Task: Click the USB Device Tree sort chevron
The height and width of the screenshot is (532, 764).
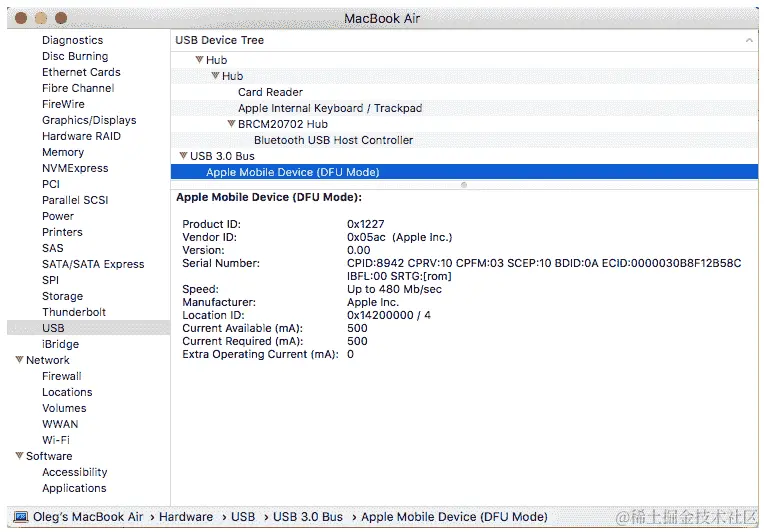Action: coord(749,40)
